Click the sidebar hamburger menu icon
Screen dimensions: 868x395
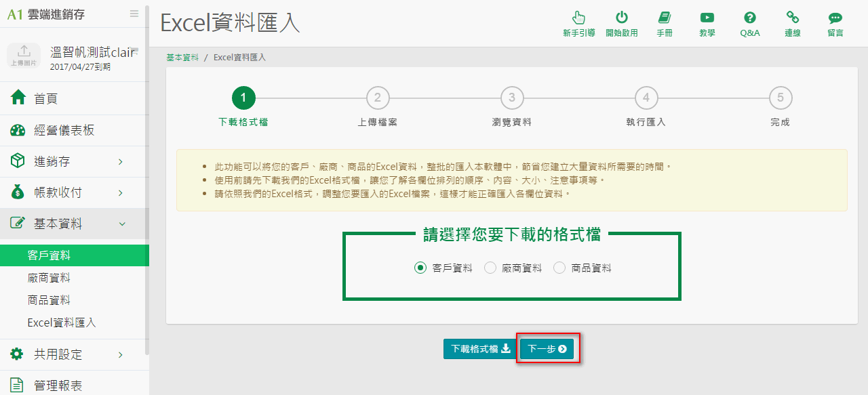click(x=134, y=14)
